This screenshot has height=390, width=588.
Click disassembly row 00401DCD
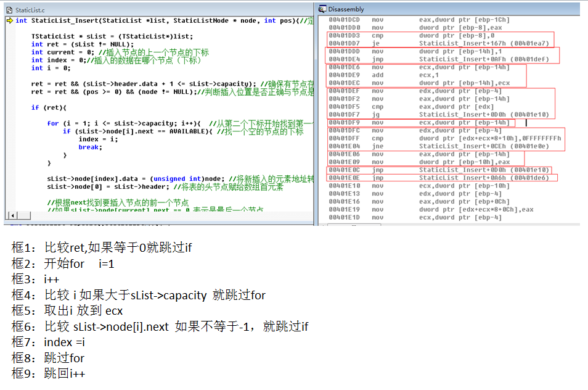pos(419,20)
